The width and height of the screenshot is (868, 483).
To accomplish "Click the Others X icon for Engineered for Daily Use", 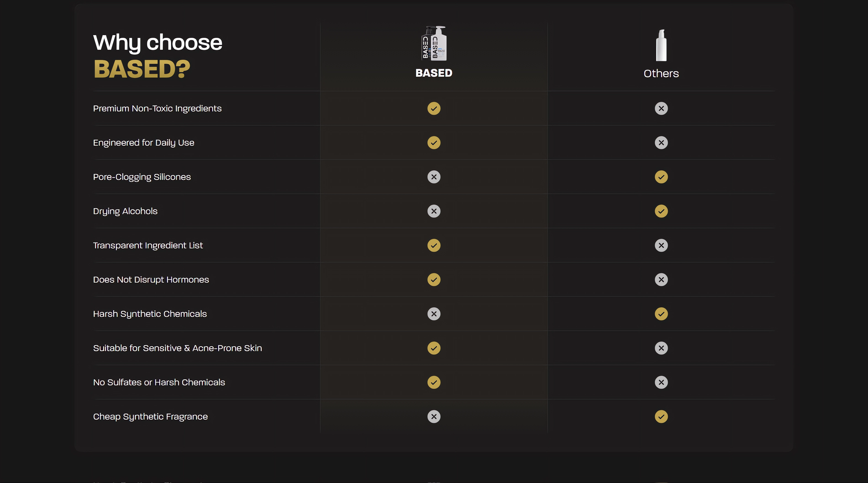I will tap(661, 143).
